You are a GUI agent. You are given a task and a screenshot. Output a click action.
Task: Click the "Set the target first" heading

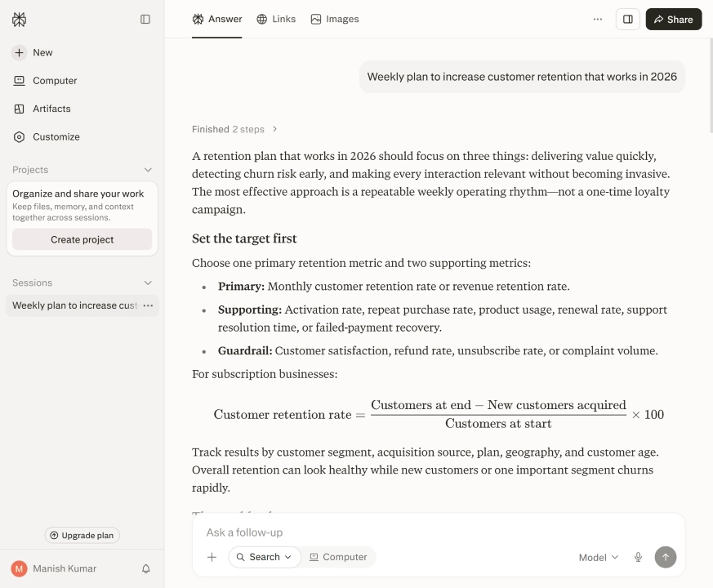[x=244, y=238]
